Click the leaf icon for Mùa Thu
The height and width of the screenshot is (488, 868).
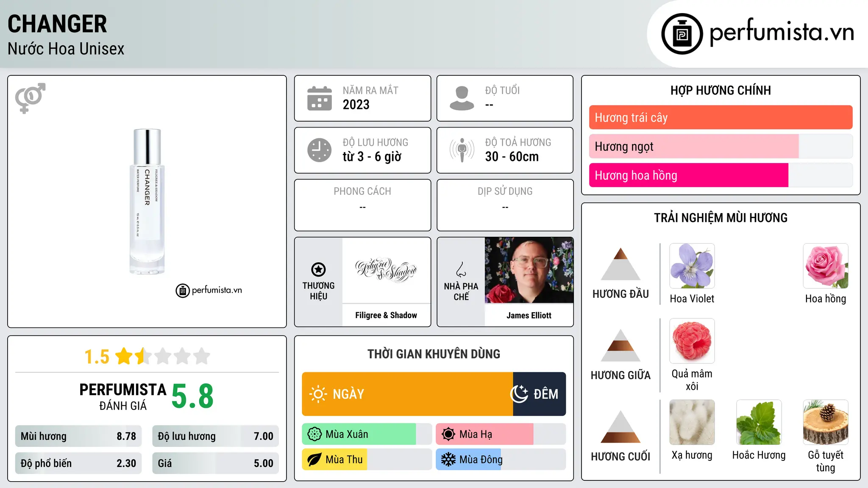tap(314, 460)
